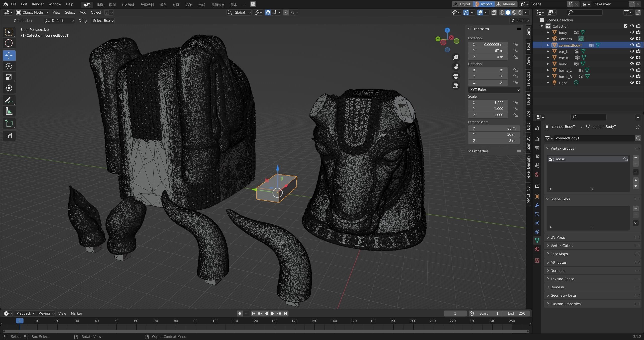Hide the Light object in the outliner
Screen dimensions: 644x340
pyautogui.click(x=632, y=83)
